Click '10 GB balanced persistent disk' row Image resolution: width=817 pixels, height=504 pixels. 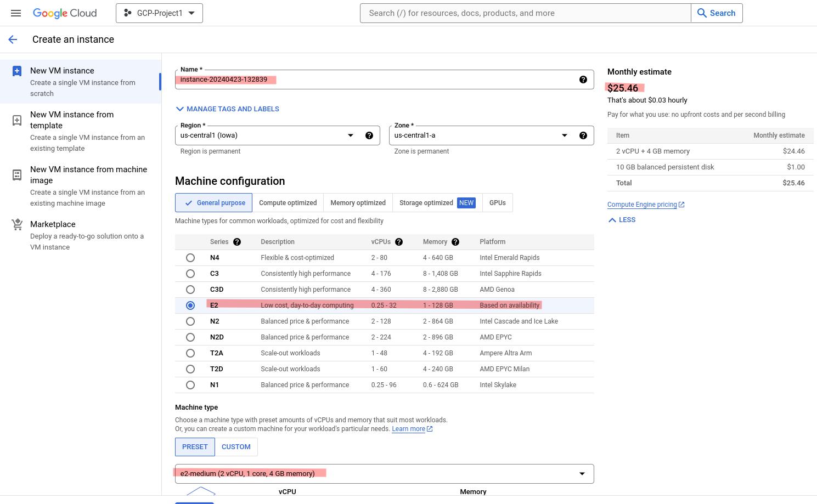(710, 167)
